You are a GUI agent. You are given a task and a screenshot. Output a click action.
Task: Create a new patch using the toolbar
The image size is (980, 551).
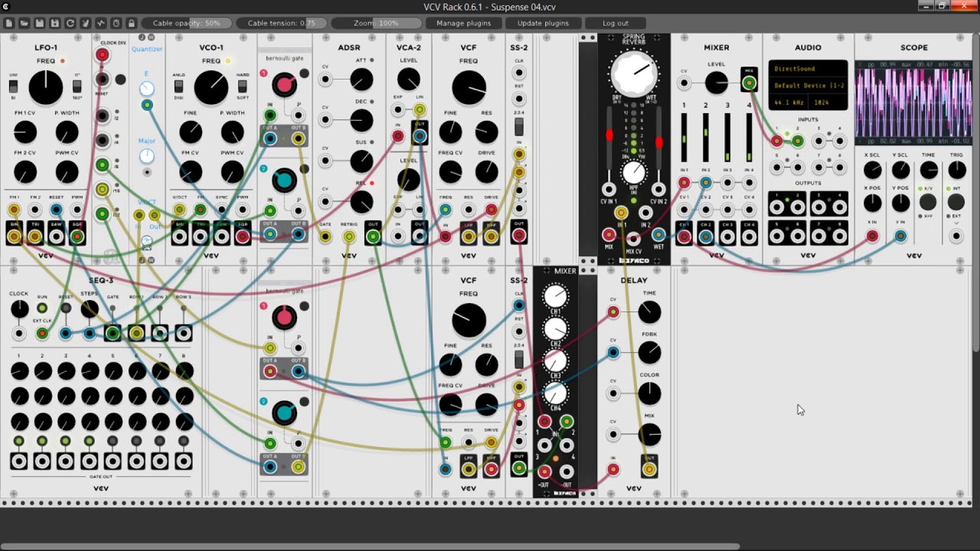coord(9,23)
